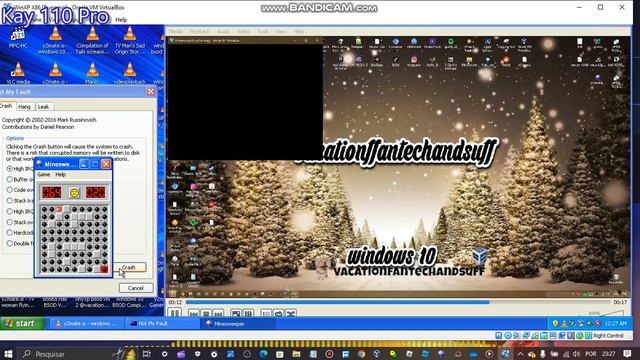
Task: Open the VirtualBox Help menu
Action: pos(121,20)
